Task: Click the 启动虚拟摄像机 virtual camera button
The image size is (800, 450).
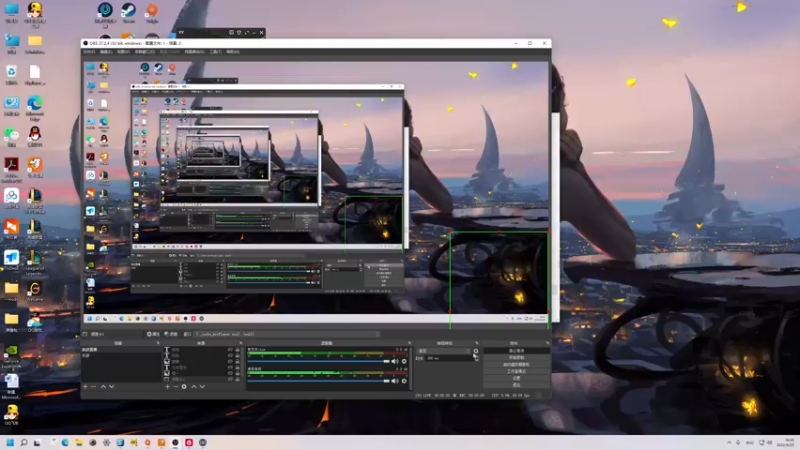Action: click(516, 364)
